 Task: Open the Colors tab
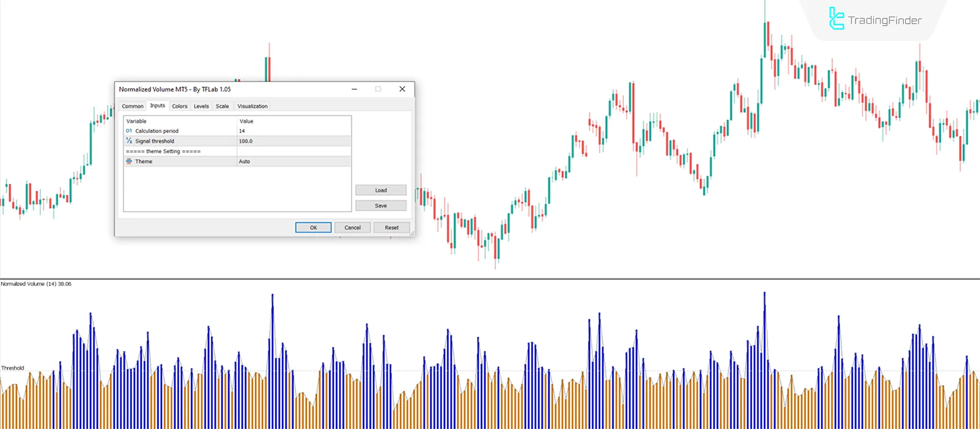(x=179, y=106)
